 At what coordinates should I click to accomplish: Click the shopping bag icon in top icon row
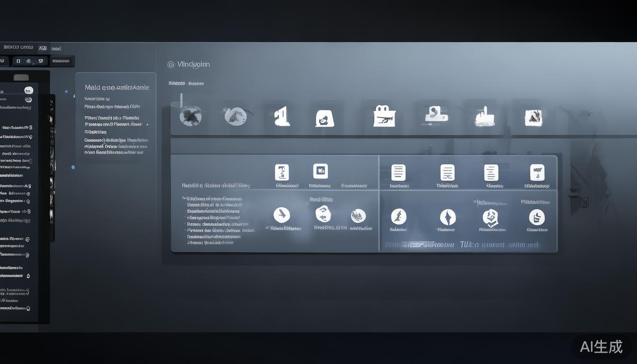pyautogui.click(x=384, y=116)
